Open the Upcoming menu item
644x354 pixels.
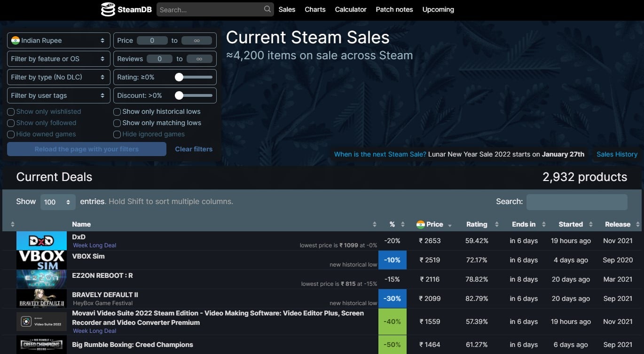[x=438, y=9]
